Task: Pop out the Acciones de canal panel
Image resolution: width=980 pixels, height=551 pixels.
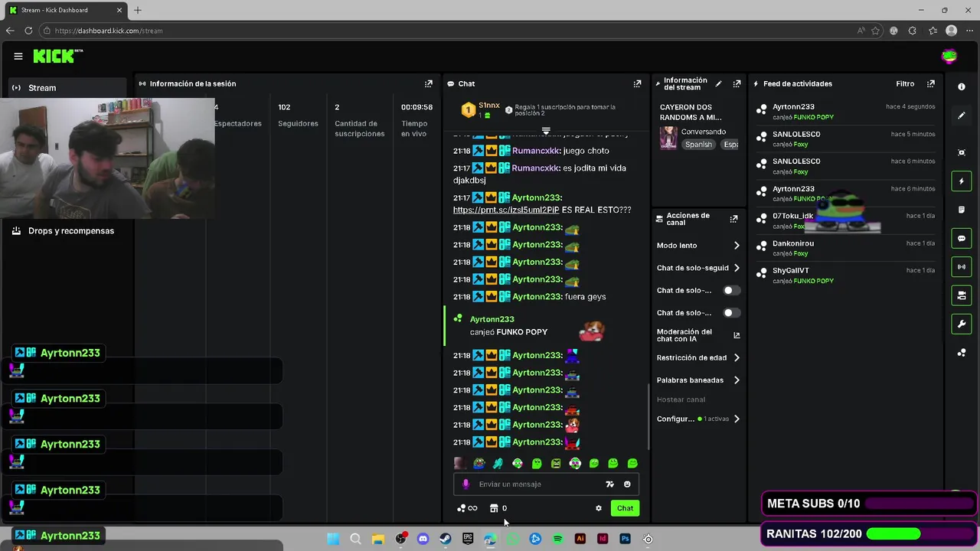Action: pos(733,219)
